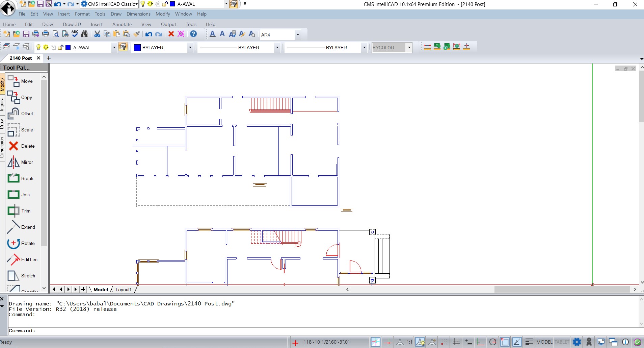Open the Format menu
Image resolution: width=644 pixels, height=348 pixels.
click(82, 14)
